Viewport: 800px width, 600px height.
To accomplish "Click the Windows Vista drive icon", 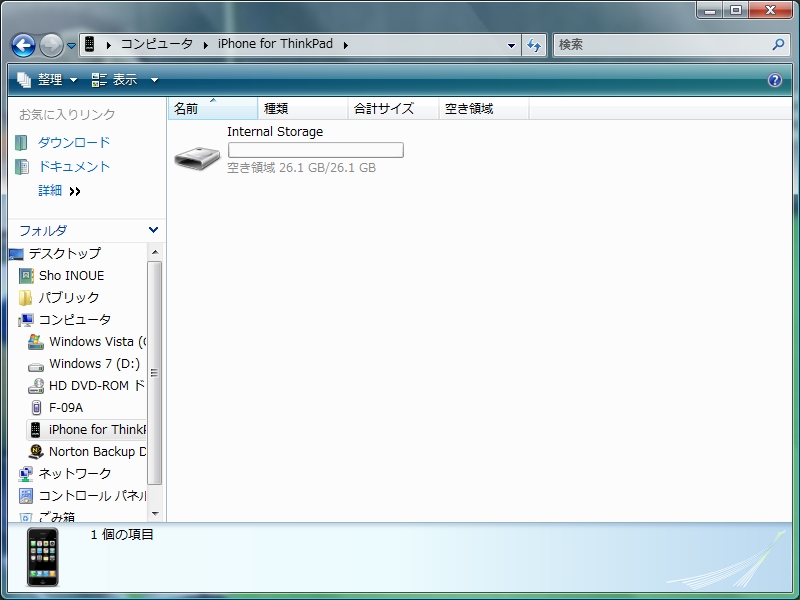I will (36, 342).
